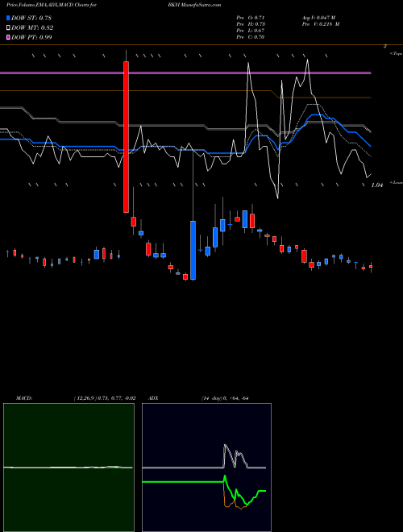Click the 'Pre H: 0.73' high value

pyautogui.click(x=251, y=24)
